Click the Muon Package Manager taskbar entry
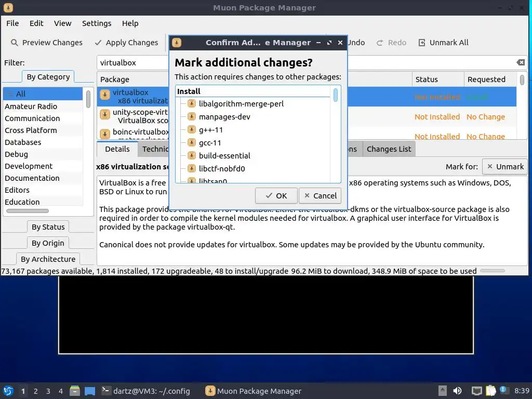The width and height of the screenshot is (532, 399). 254,391
